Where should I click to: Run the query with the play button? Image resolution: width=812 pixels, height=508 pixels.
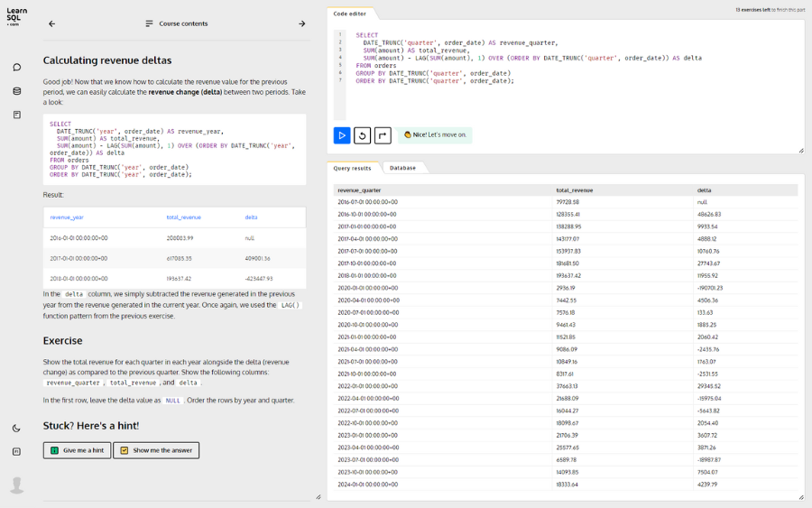(342, 135)
